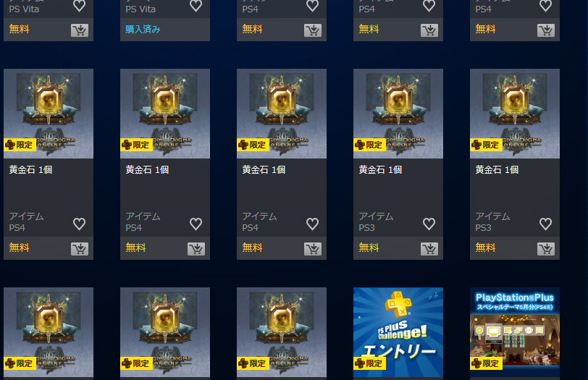Add third PS4 黄金石 item to cart

point(313,249)
